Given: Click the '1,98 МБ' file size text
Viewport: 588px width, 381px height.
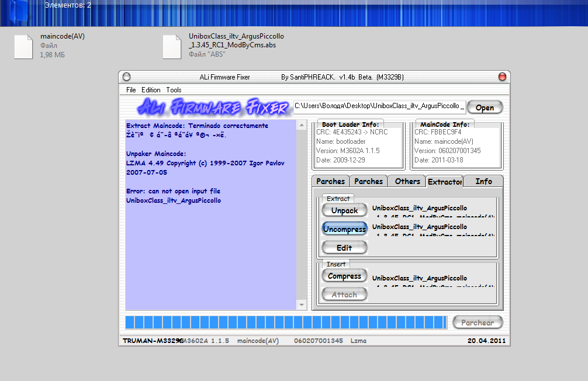Looking at the screenshot, I should tap(53, 55).
